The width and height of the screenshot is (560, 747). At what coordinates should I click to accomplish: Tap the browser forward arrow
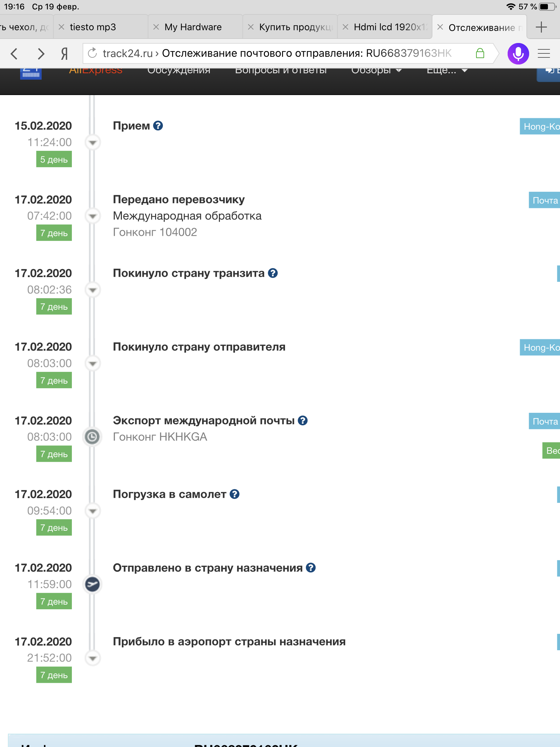coord(41,53)
